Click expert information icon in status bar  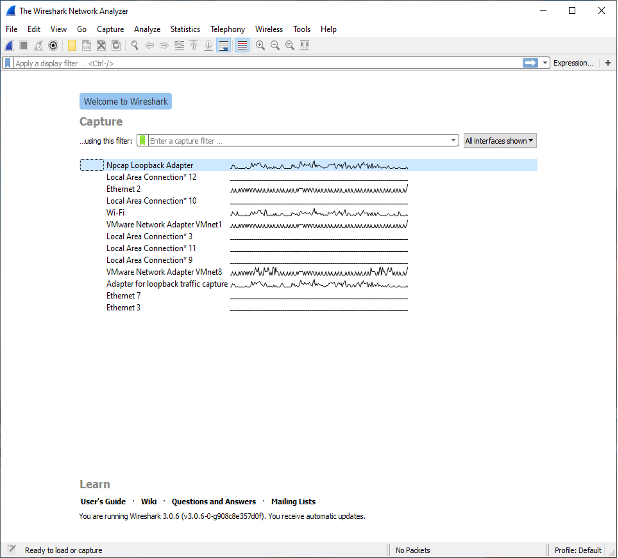click(11, 550)
